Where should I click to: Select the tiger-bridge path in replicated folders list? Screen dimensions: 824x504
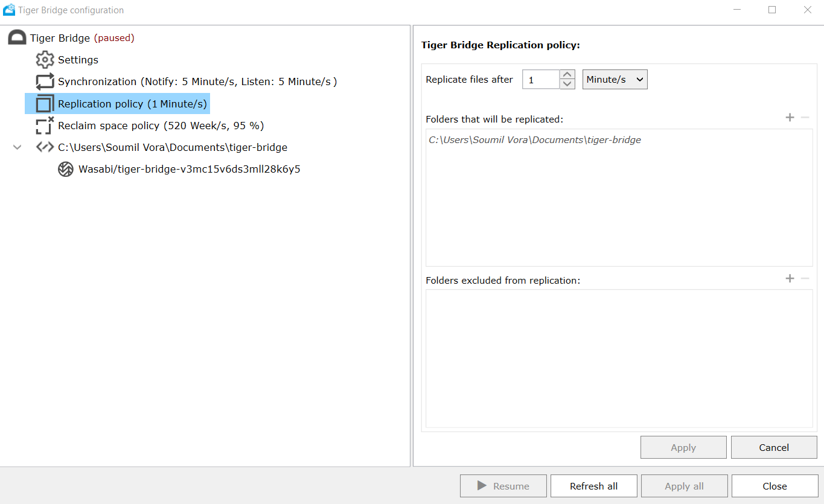535,140
